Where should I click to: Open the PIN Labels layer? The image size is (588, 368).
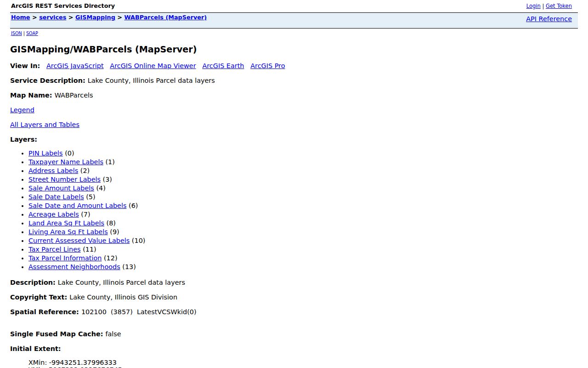[x=45, y=153]
